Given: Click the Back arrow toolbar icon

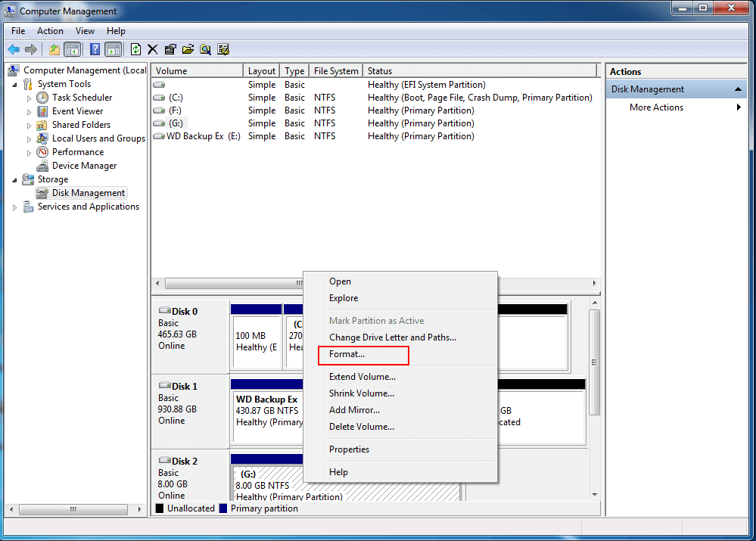Looking at the screenshot, I should (x=14, y=49).
